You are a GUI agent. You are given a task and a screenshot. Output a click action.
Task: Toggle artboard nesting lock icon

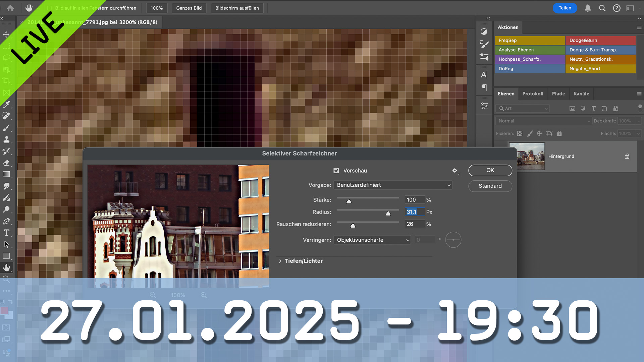(549, 133)
